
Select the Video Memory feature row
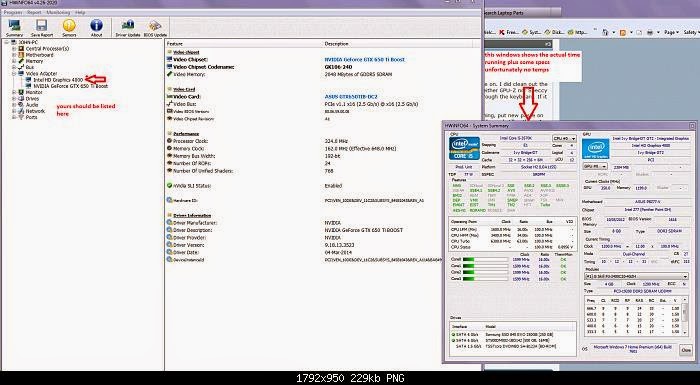point(321,74)
